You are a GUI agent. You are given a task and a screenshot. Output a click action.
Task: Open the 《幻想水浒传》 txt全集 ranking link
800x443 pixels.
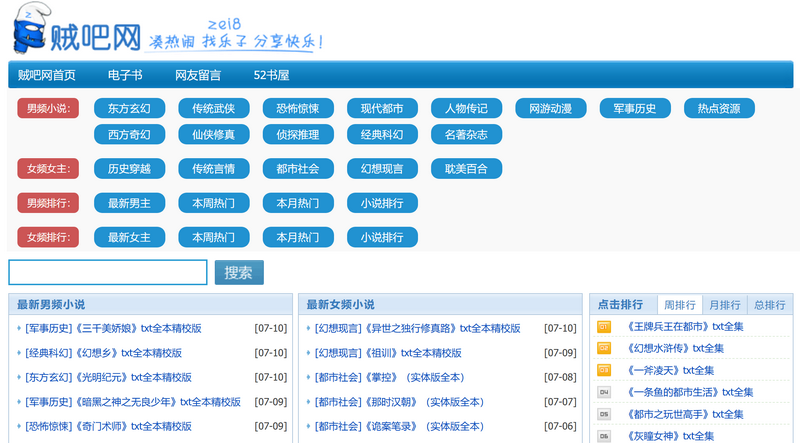tap(675, 349)
